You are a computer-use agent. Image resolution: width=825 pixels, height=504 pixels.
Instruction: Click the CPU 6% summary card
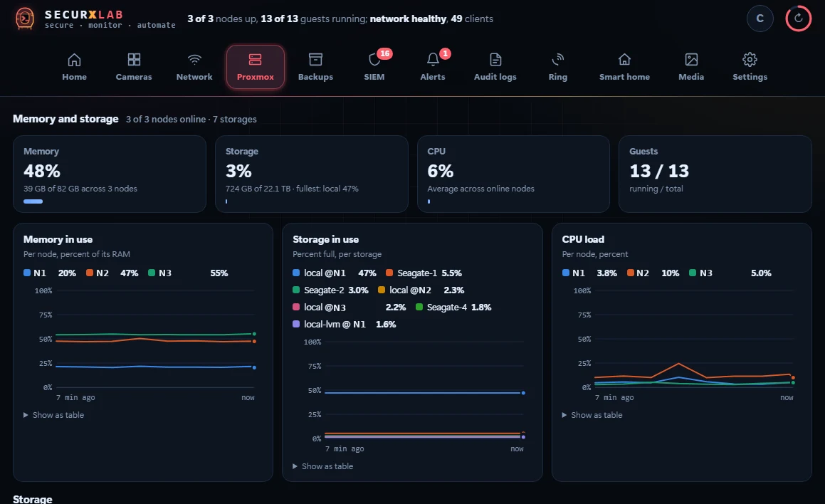pos(513,174)
